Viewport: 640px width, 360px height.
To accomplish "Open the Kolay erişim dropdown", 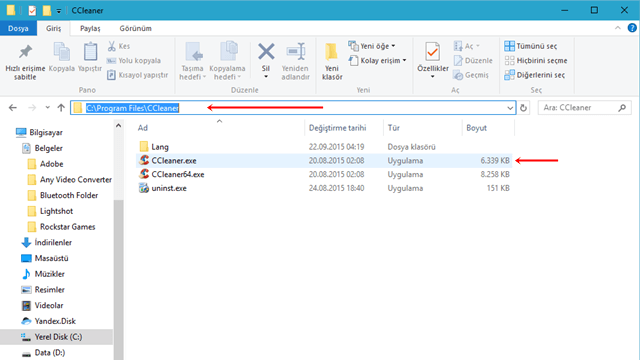I will point(378,60).
